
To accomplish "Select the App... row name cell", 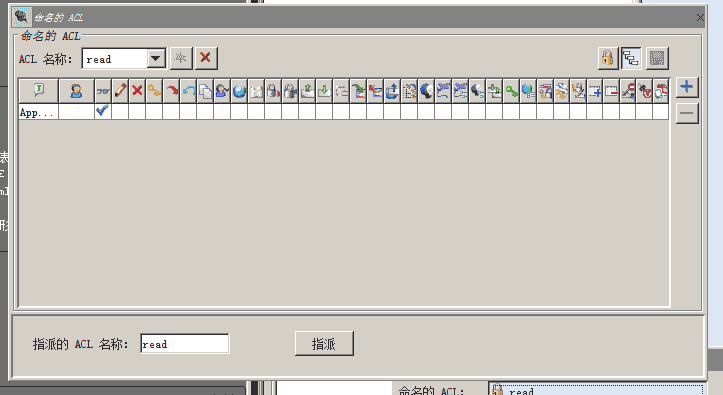I will point(39,112).
